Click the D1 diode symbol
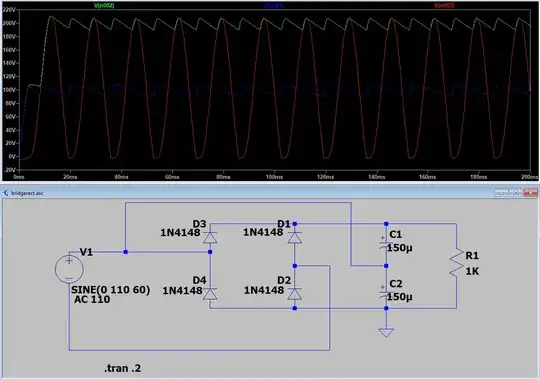540x380 pixels. click(295, 237)
